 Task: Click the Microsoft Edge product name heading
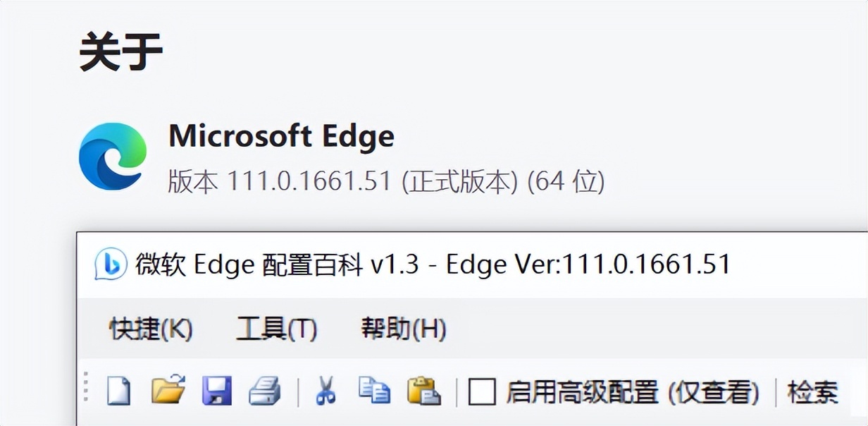(281, 135)
